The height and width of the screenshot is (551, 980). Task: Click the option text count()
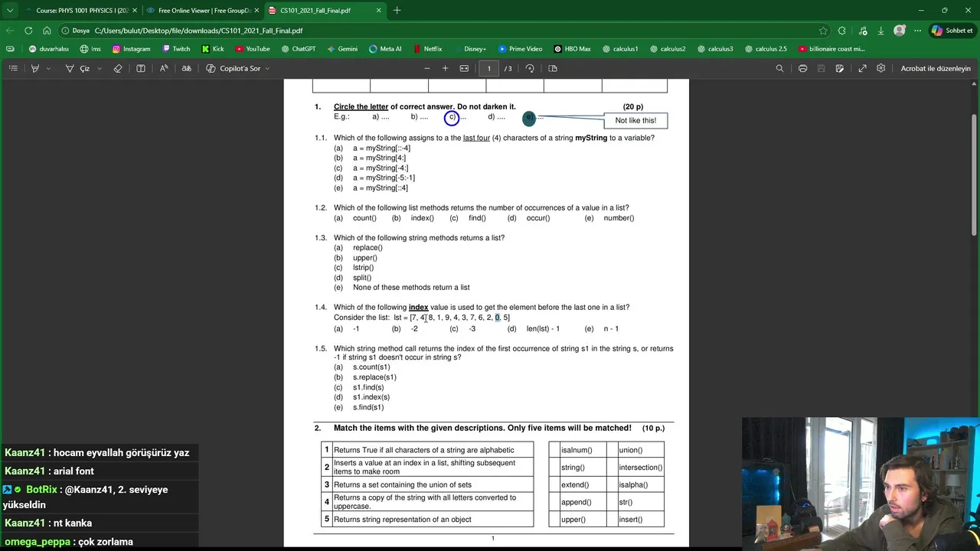click(x=364, y=218)
